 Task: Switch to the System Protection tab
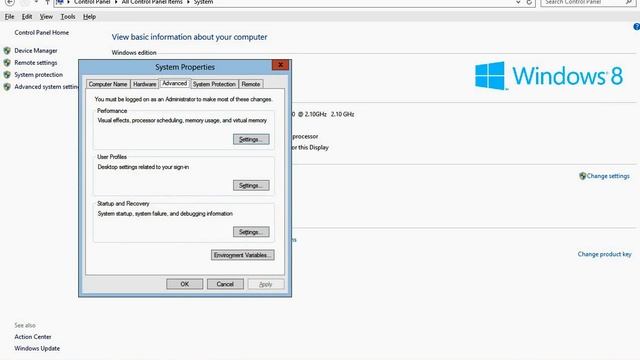coord(214,84)
